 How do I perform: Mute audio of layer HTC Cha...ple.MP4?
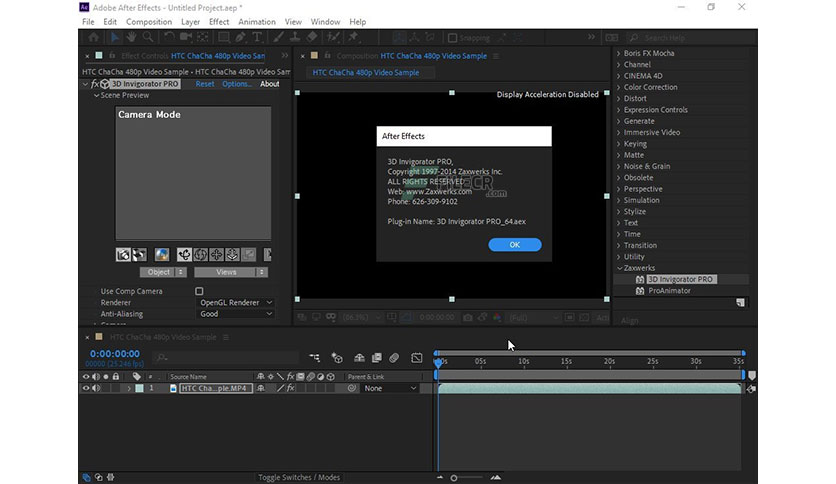(x=96, y=388)
